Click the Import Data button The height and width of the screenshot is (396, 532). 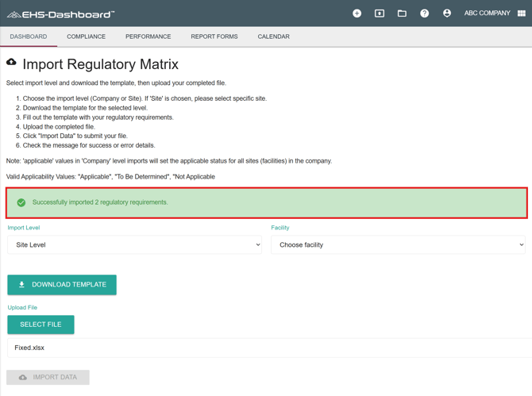[48, 378]
